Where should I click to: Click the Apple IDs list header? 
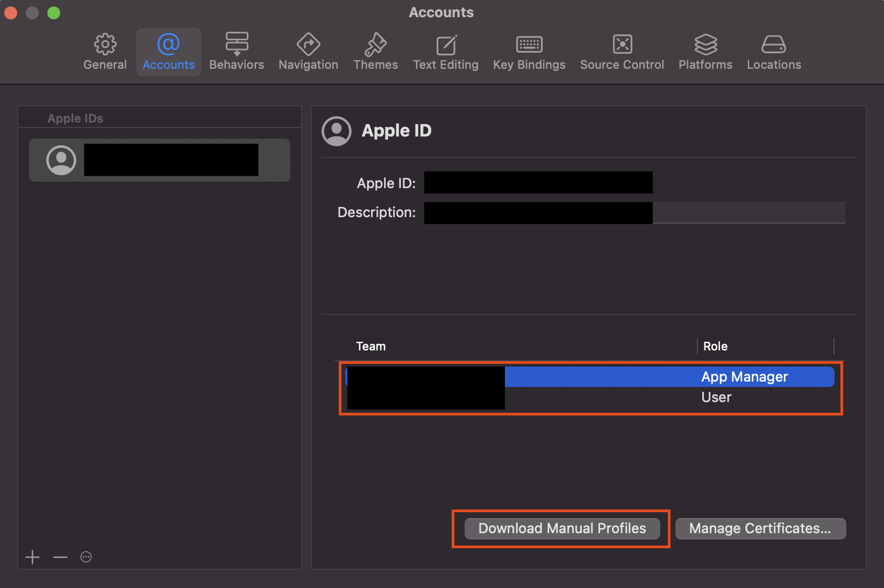[75, 118]
